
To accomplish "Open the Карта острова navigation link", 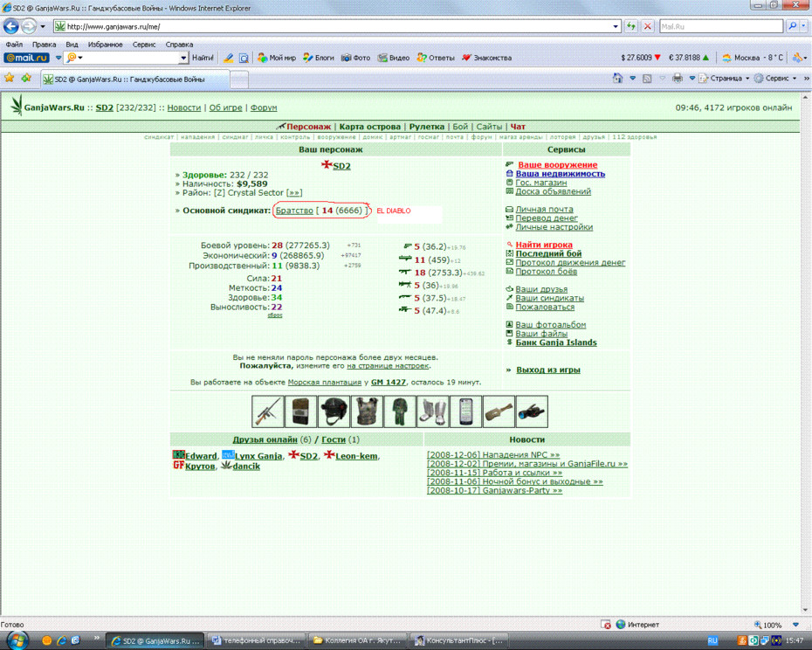I will click(369, 127).
